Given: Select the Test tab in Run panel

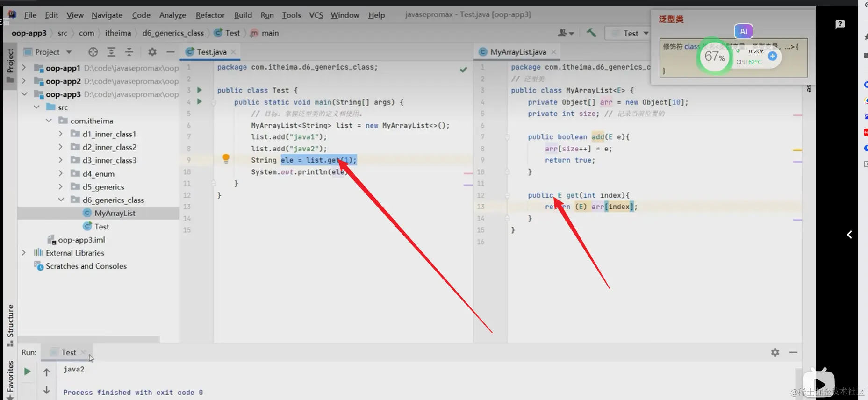Looking at the screenshot, I should (68, 352).
